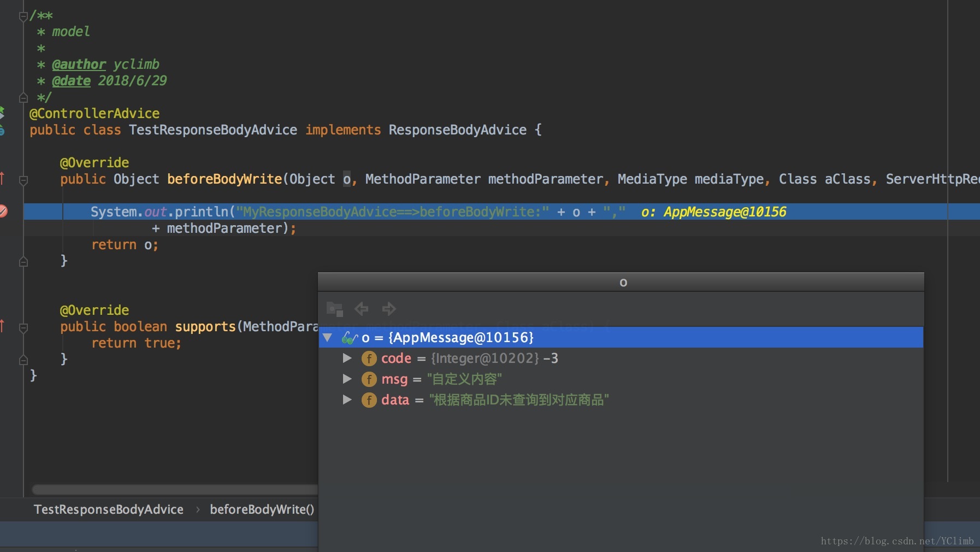The height and width of the screenshot is (552, 980).
Task: Click the override gutter arrow beside beforeBodyWrite
Action: tap(2, 178)
